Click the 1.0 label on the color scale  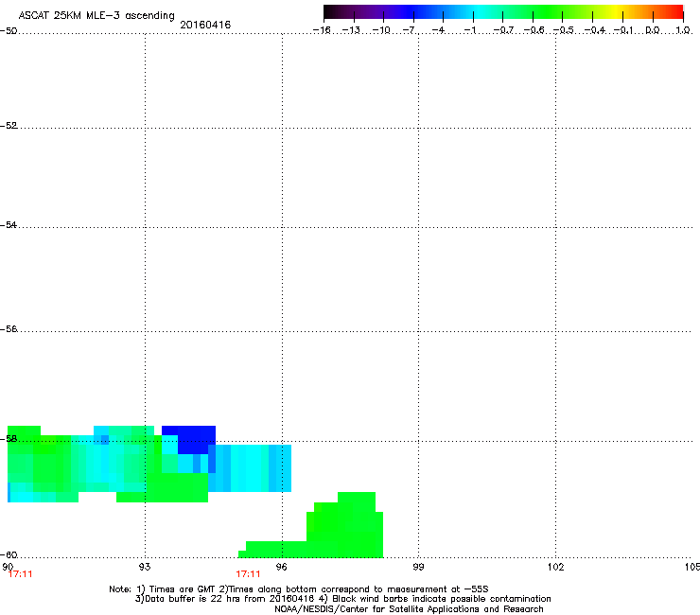coord(683,30)
